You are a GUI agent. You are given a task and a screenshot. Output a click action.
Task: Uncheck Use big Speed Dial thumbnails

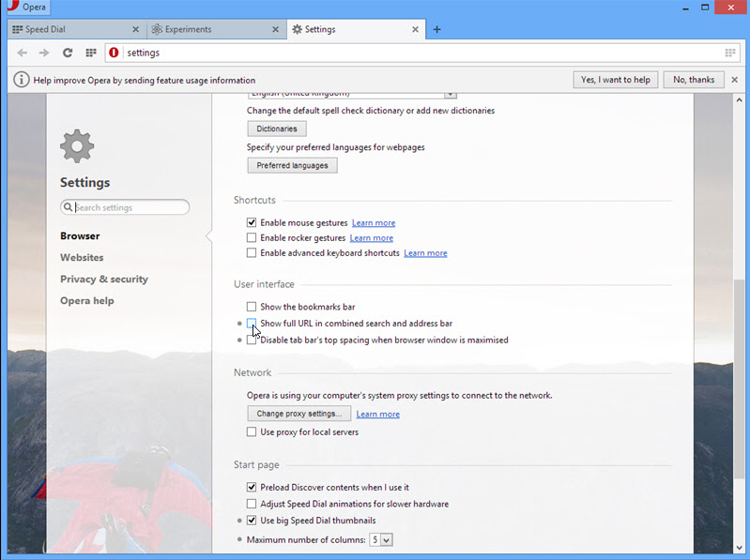pyautogui.click(x=252, y=521)
